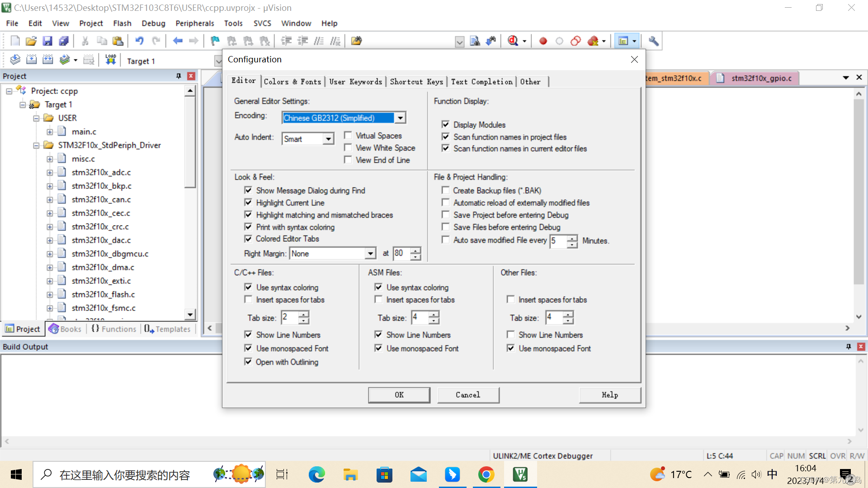Enable the Virtual Spaces checkbox
This screenshot has width=868, height=488.
[x=348, y=135]
